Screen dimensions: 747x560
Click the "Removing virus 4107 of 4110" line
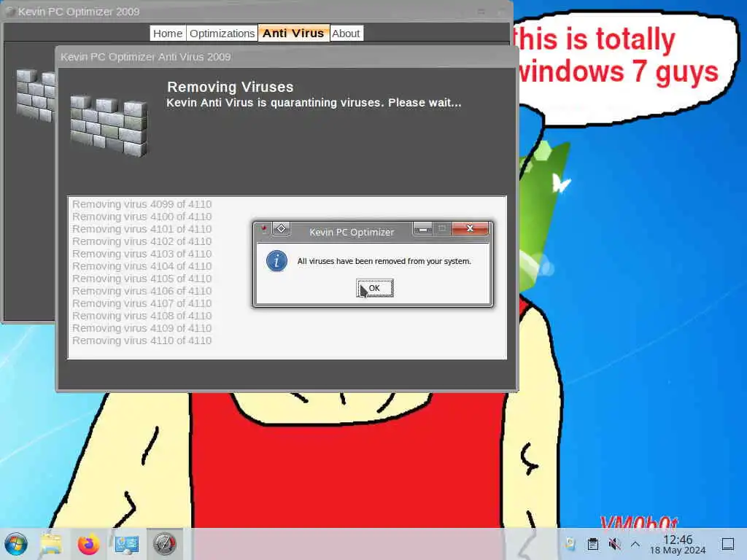pos(142,303)
